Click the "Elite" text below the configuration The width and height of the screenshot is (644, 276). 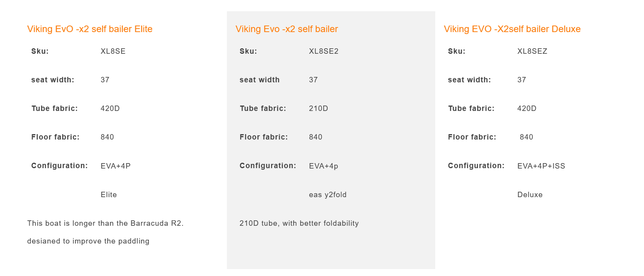pyautogui.click(x=108, y=194)
